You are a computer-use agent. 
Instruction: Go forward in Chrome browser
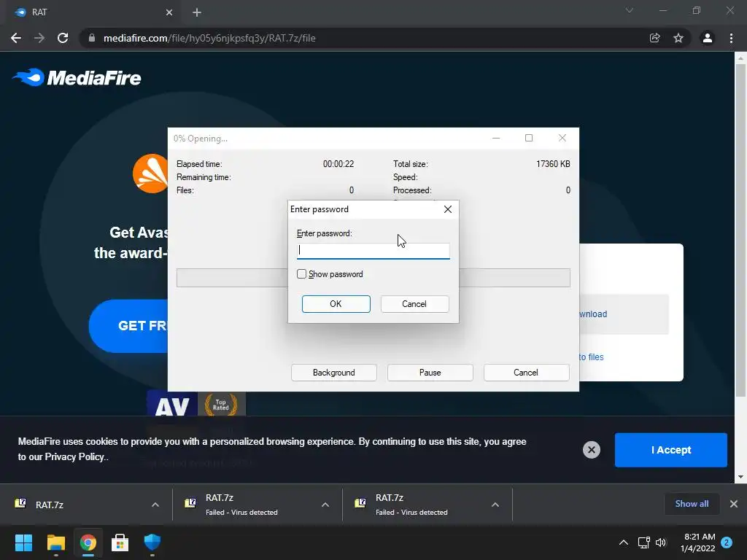click(39, 38)
